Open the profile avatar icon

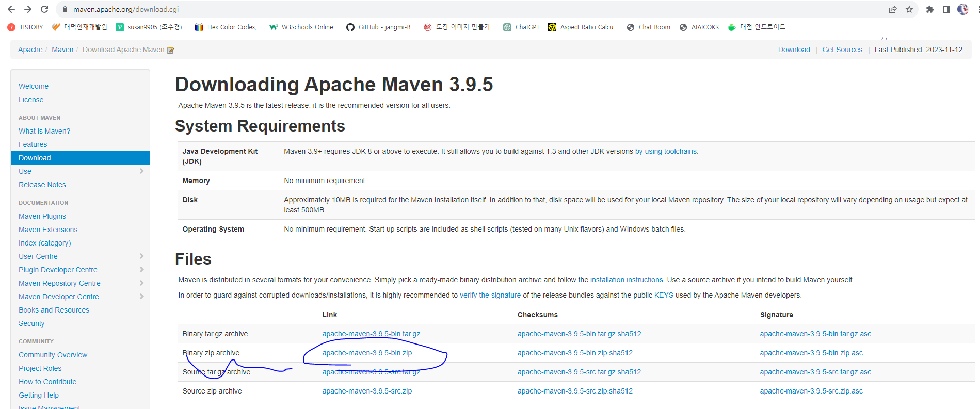962,9
